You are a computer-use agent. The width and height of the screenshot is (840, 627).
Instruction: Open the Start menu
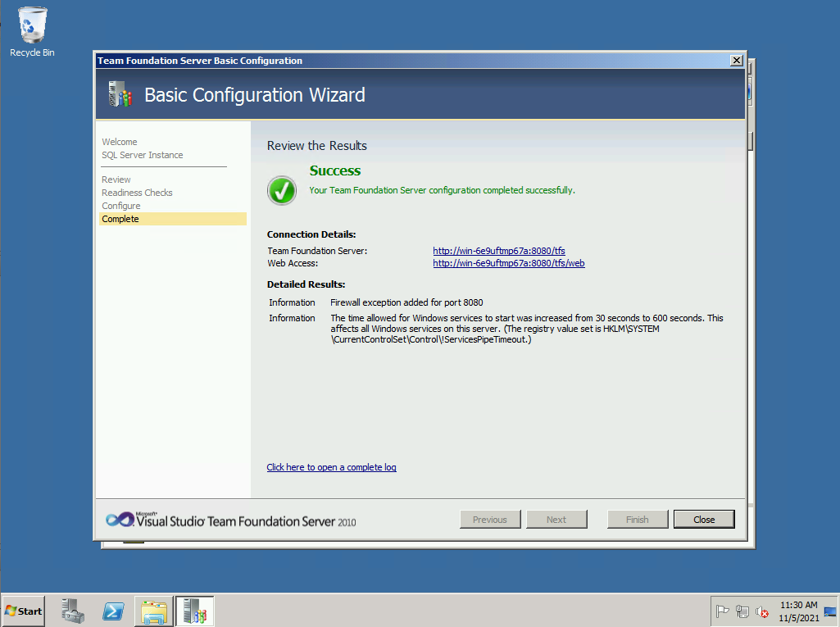[x=24, y=611]
